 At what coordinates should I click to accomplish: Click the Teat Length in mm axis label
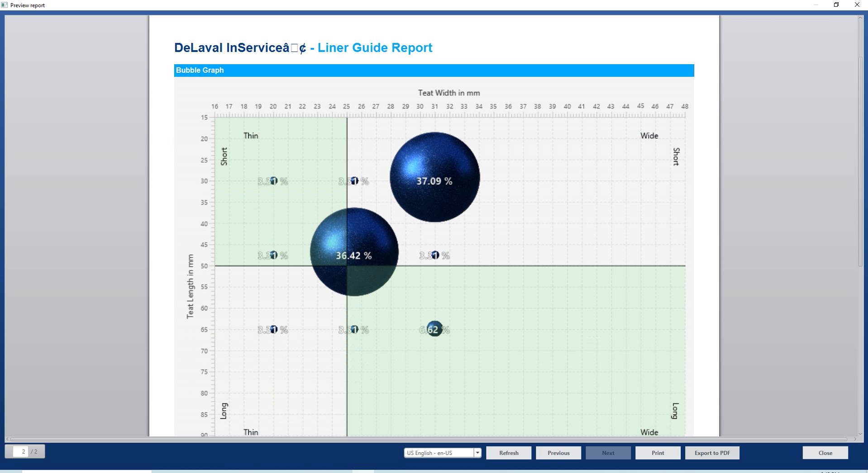click(x=190, y=286)
